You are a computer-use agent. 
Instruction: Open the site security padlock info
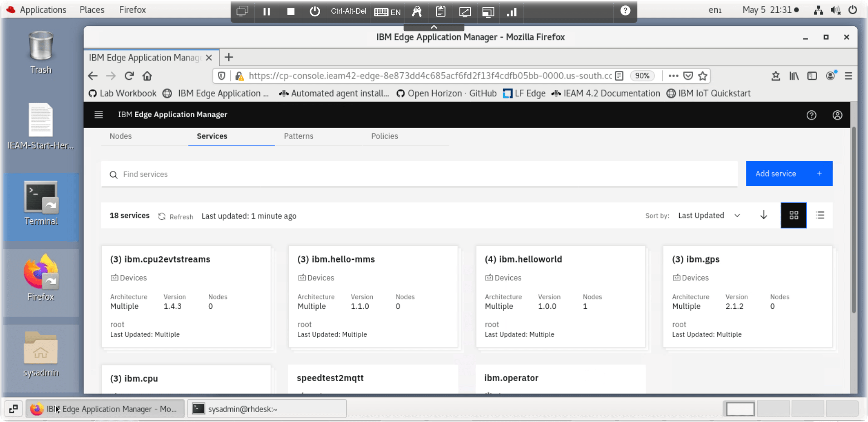[x=239, y=76]
